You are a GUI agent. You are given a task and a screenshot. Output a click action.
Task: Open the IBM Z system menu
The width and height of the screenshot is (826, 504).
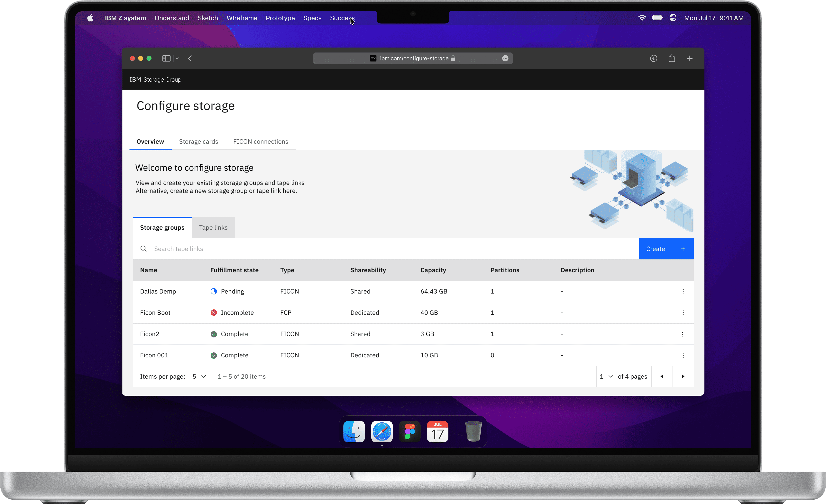coord(125,18)
